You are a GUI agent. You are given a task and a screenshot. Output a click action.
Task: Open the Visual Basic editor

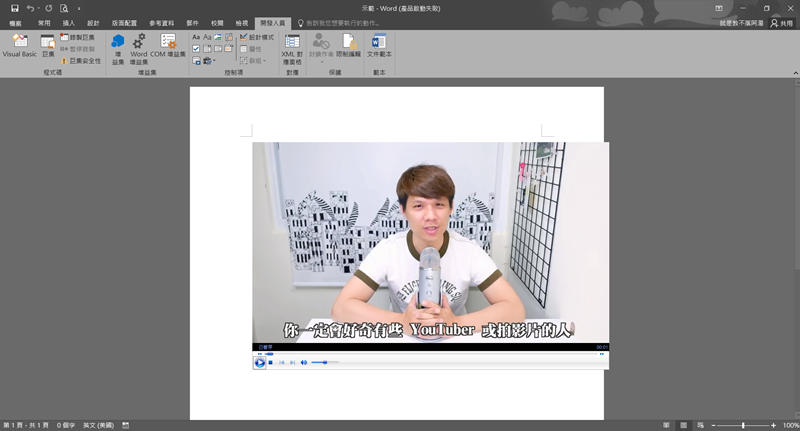[x=19, y=46]
